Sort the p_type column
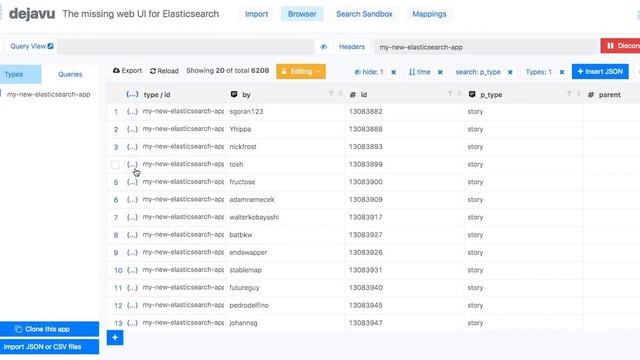This screenshot has height=360, width=640. click(579, 94)
